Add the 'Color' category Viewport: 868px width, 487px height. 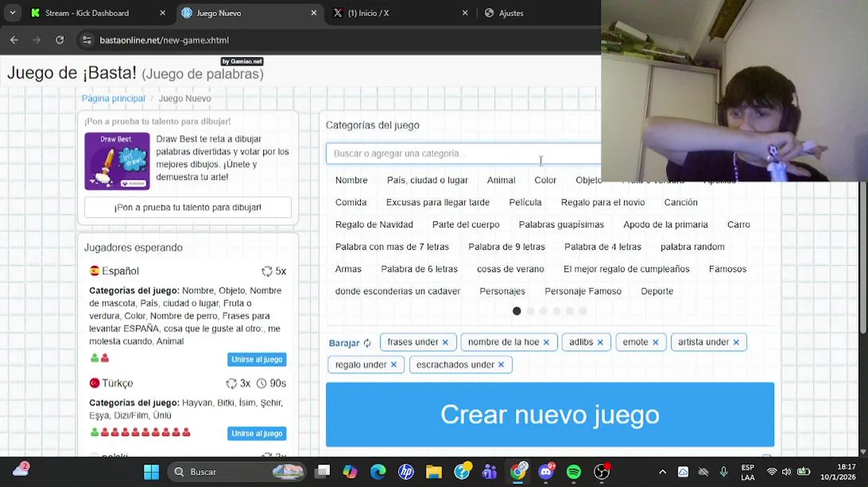[x=545, y=180]
